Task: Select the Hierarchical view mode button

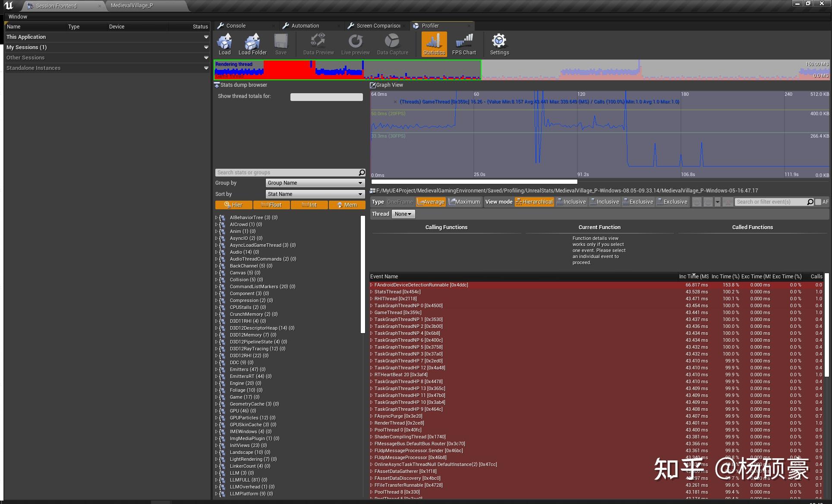Action: coord(534,202)
